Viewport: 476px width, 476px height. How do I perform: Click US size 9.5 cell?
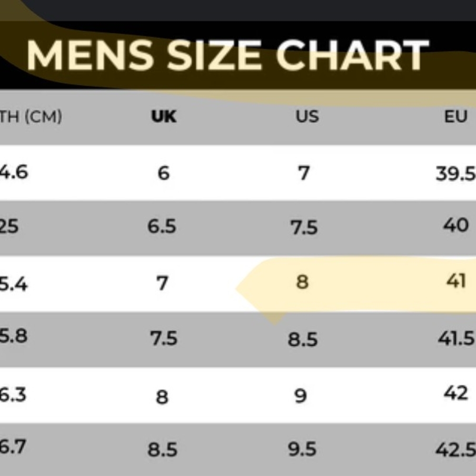point(302,449)
